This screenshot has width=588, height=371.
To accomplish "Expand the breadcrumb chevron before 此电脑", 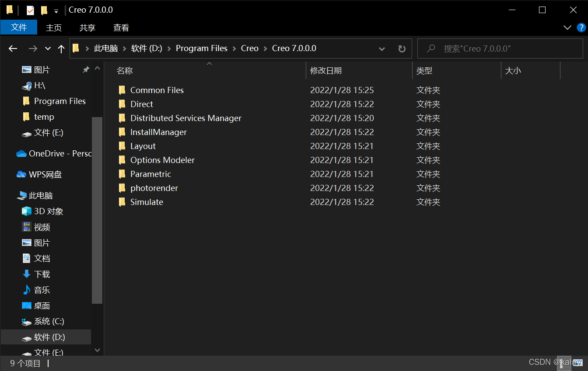I will point(87,49).
